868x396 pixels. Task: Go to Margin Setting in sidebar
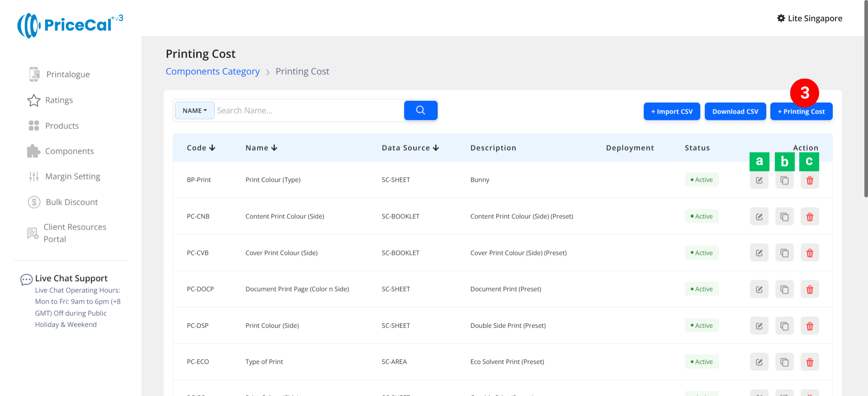tap(72, 177)
